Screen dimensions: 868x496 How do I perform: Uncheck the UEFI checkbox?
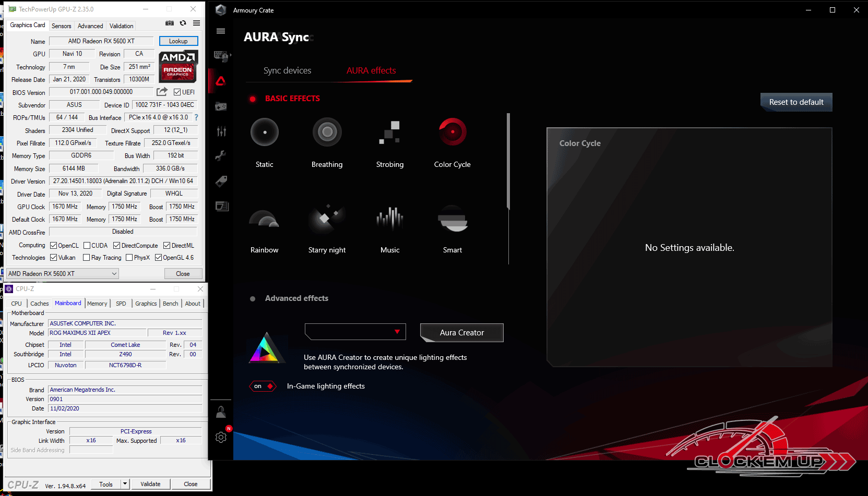[177, 92]
